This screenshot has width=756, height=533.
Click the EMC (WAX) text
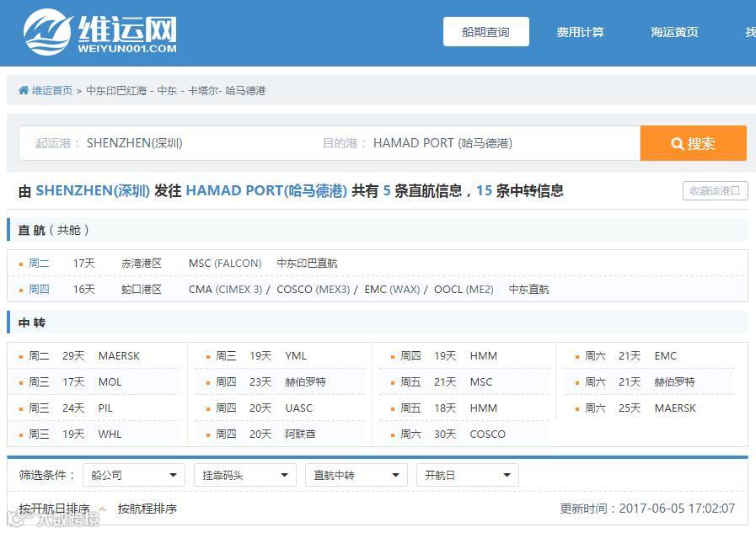392,290
